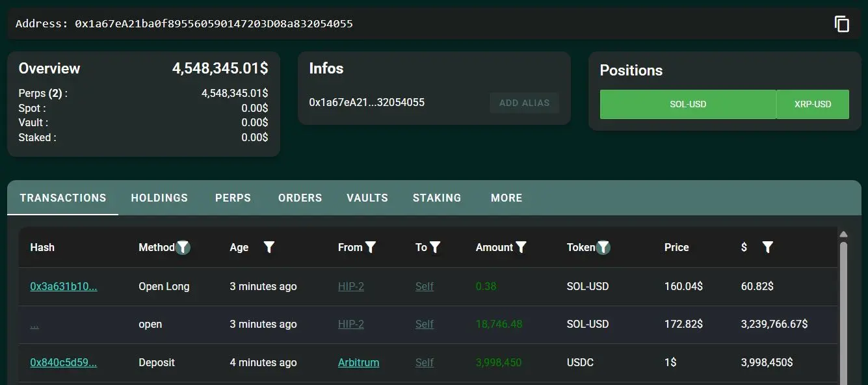Screen dimensions: 868x385
Task: Click the 172.82$ price cell
Action: [683, 324]
